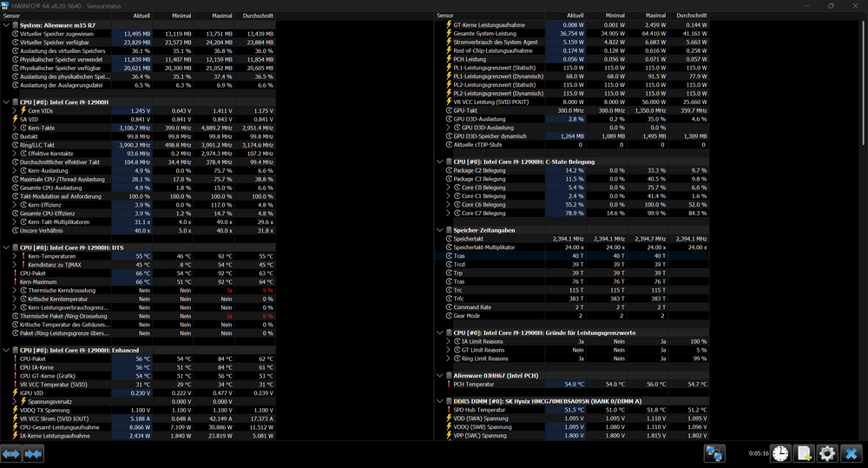The image size is (868, 468).
Task: Expand the Core C6 Belegung row
Action: [448, 203]
